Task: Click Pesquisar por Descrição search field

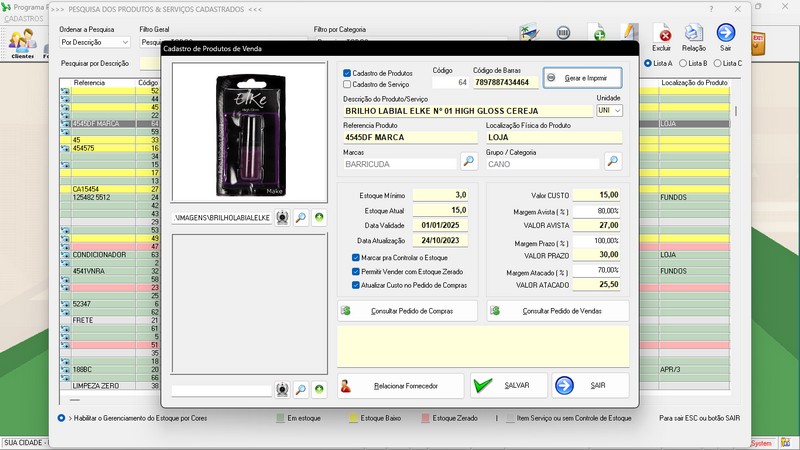Action: pyautogui.click(x=150, y=63)
